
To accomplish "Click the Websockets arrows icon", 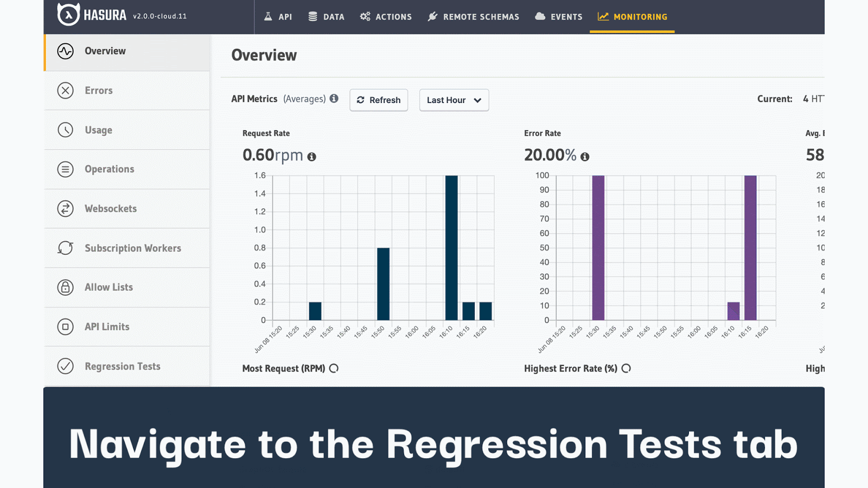I will [65, 209].
